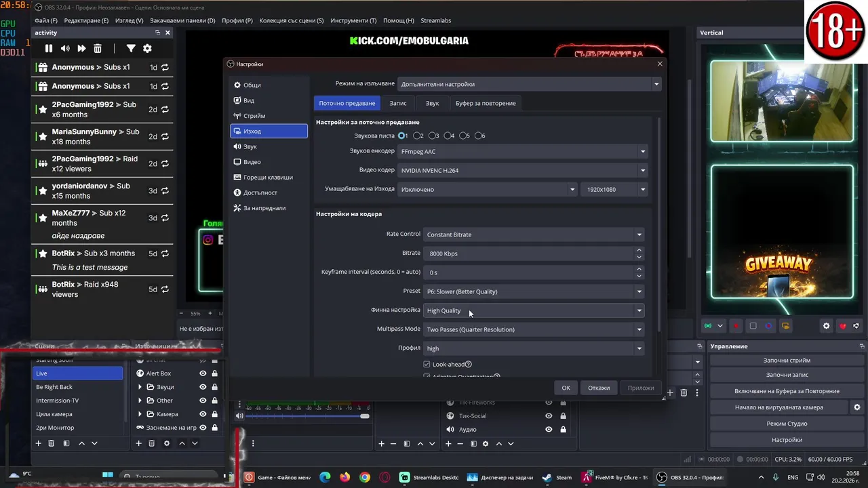Switch to the Запис tab
The height and width of the screenshot is (488, 868).
(398, 103)
